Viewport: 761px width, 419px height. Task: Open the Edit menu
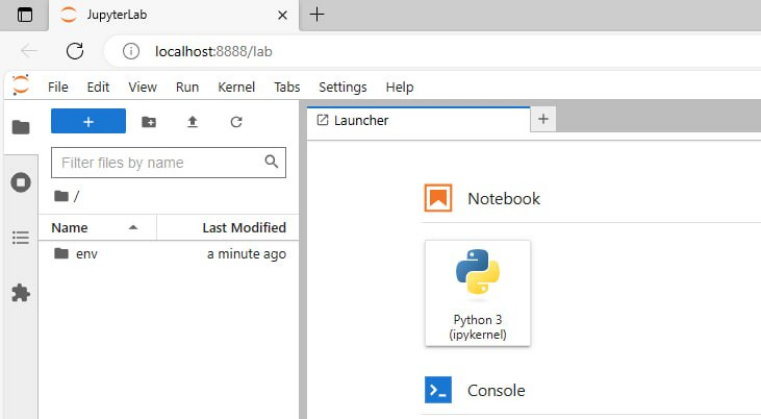98,87
